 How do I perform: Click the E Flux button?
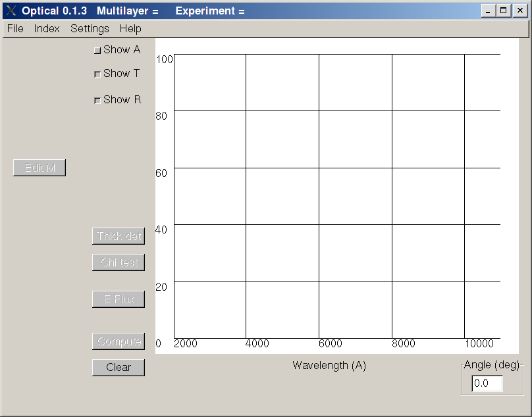click(119, 299)
